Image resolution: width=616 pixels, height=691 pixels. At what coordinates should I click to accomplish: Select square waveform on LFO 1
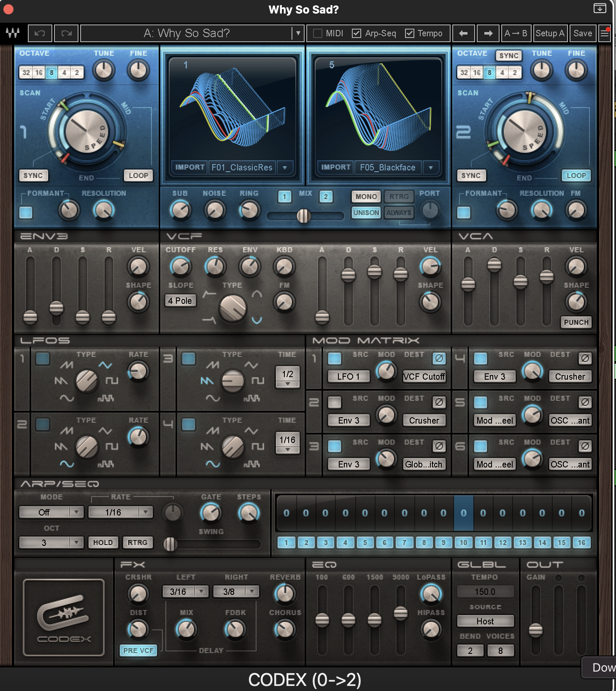[112, 381]
